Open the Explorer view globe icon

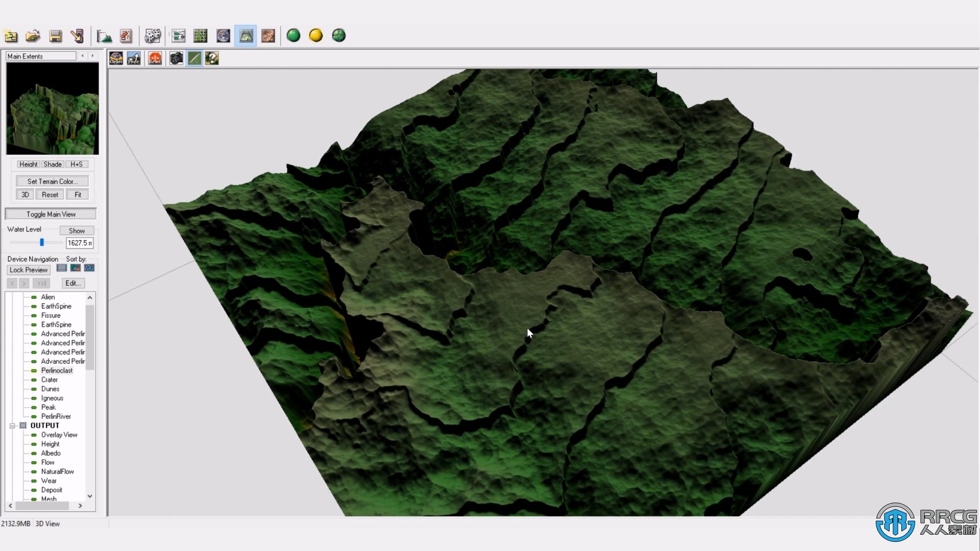[x=223, y=36]
